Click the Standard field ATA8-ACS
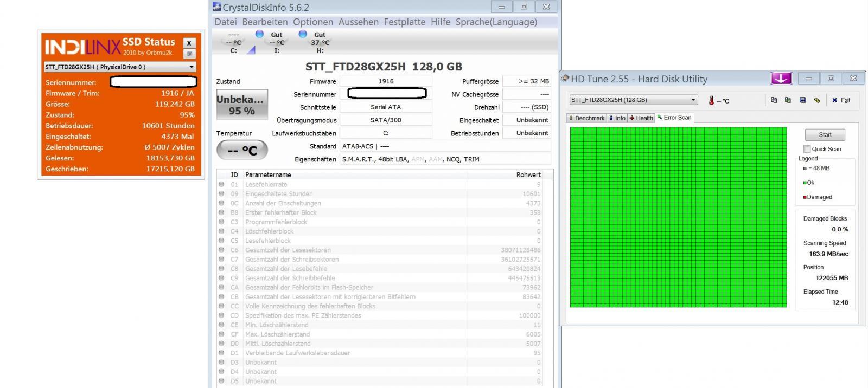The height and width of the screenshot is (388, 868). pyautogui.click(x=445, y=146)
